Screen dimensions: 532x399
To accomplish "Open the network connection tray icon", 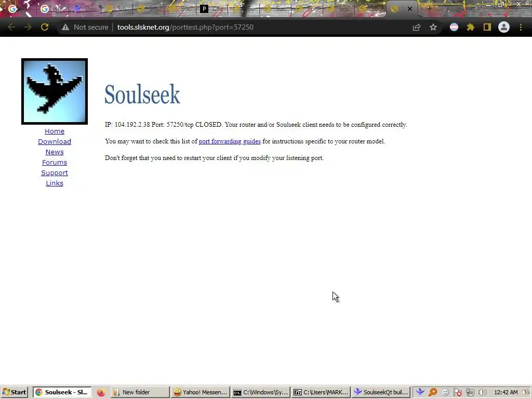I will click(470, 393).
